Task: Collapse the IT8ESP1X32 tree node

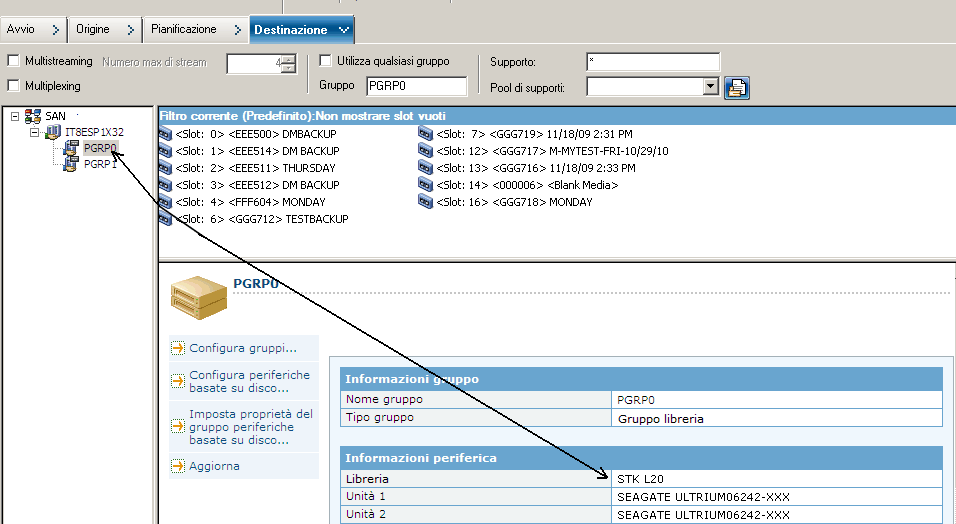Action: (x=34, y=132)
